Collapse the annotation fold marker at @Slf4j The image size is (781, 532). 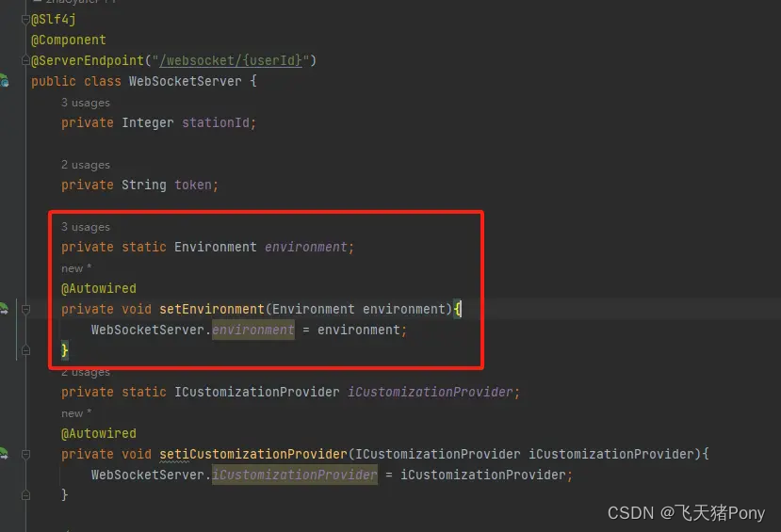25,20
